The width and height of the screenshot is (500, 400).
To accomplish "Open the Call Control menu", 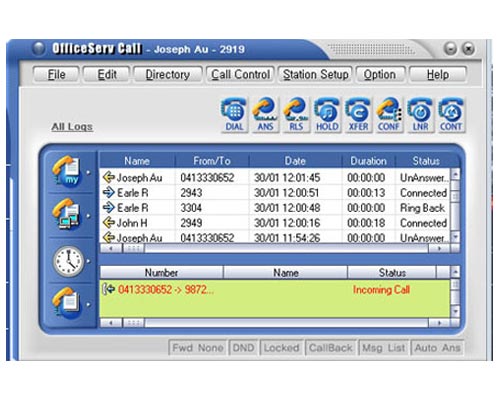I will pos(240,74).
